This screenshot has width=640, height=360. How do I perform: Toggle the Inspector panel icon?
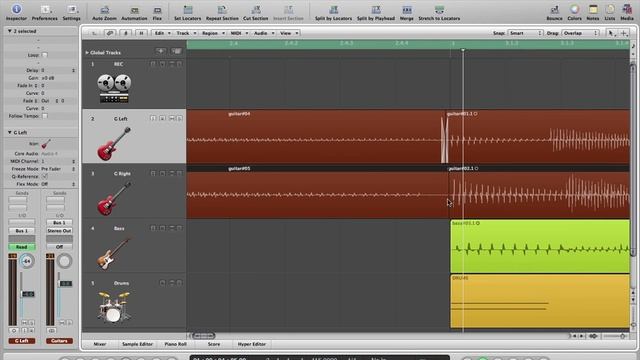click(16, 9)
